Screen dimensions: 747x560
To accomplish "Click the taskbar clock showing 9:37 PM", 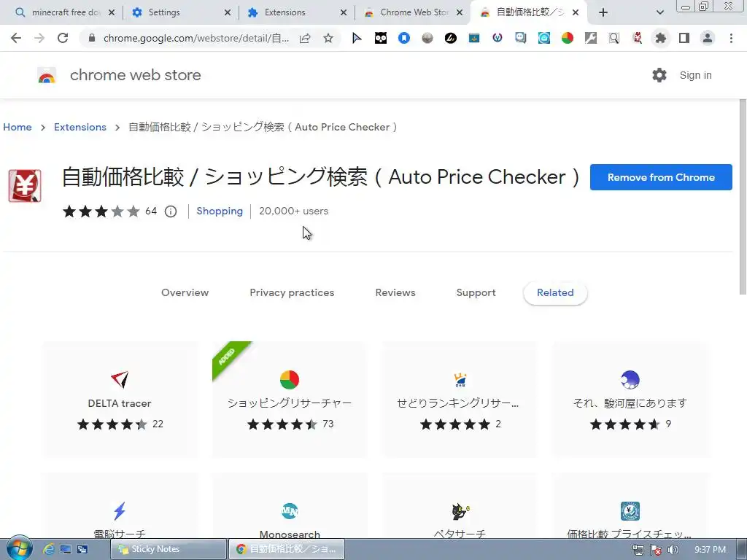I will click(710, 550).
